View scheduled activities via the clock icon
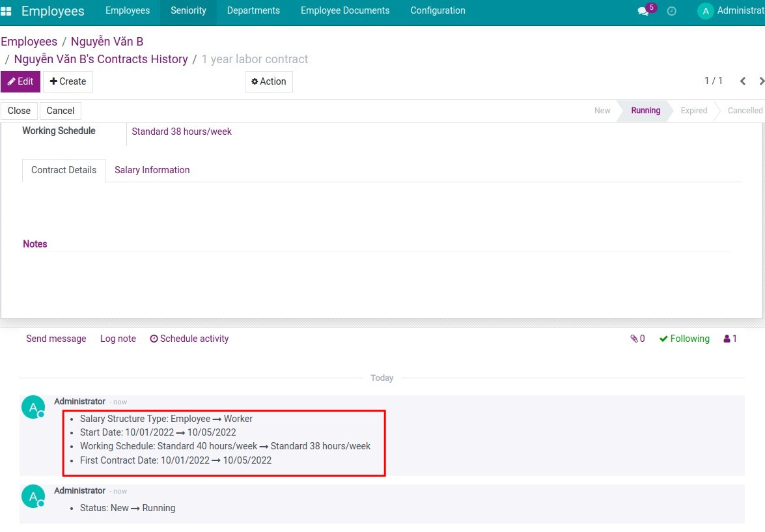Viewport: 765px width, 532px height. (x=671, y=10)
